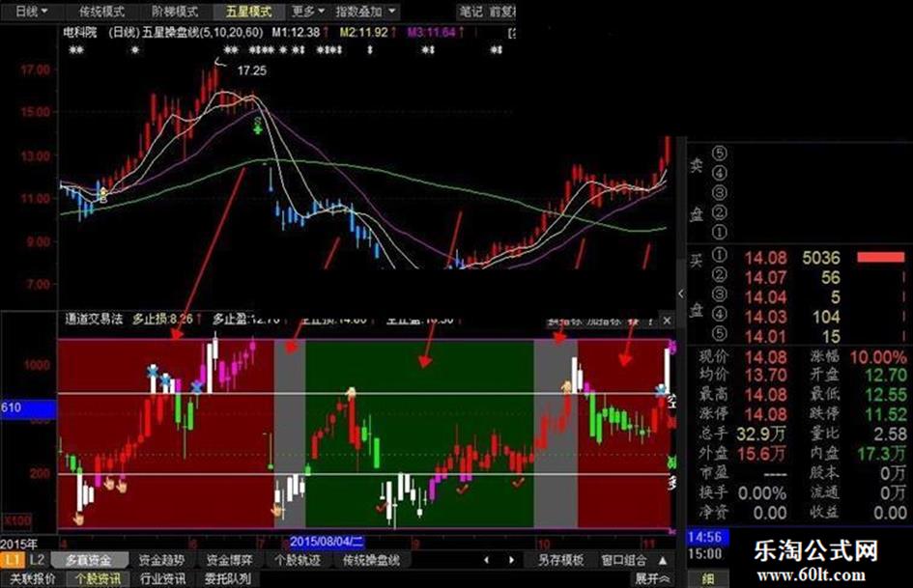Click the 5036 volume value
The image size is (913, 588).
click(821, 258)
